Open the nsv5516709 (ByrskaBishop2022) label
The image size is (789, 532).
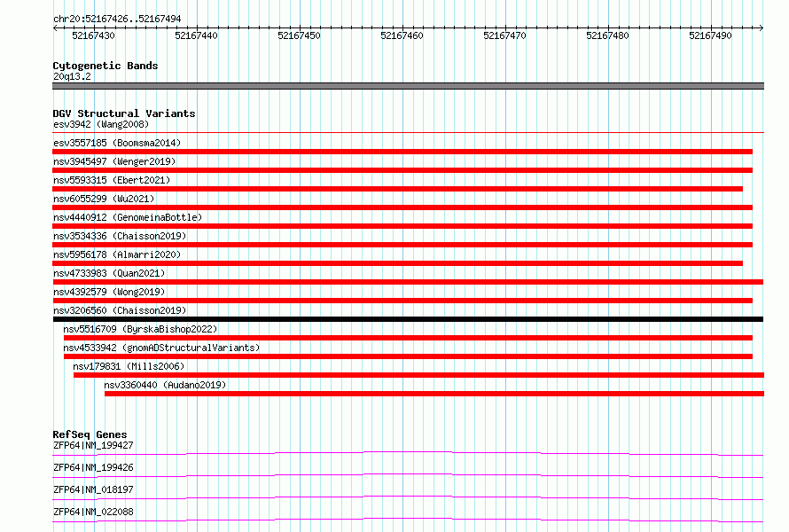[140, 329]
